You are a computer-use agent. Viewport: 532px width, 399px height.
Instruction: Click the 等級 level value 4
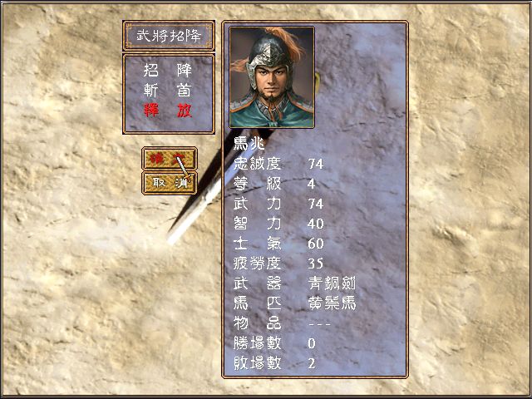pos(312,184)
